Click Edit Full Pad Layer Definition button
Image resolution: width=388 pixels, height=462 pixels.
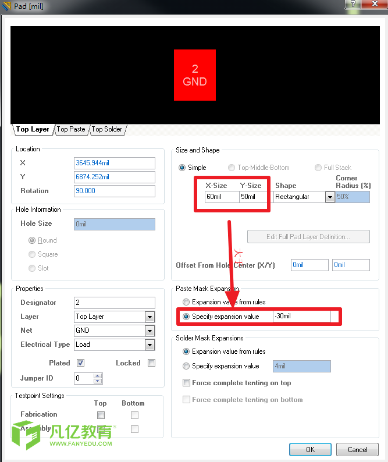pos(308,237)
